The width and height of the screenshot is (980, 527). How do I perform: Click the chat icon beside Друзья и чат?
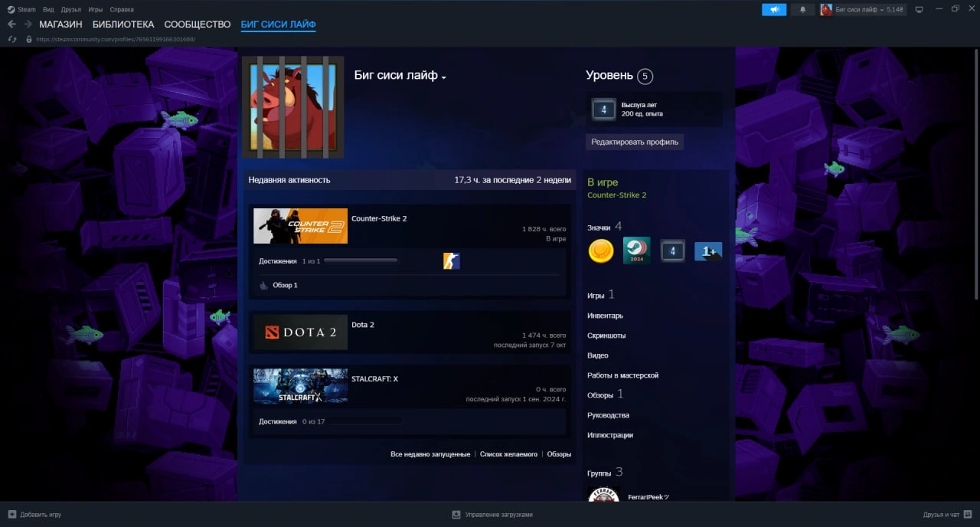[x=969, y=514]
